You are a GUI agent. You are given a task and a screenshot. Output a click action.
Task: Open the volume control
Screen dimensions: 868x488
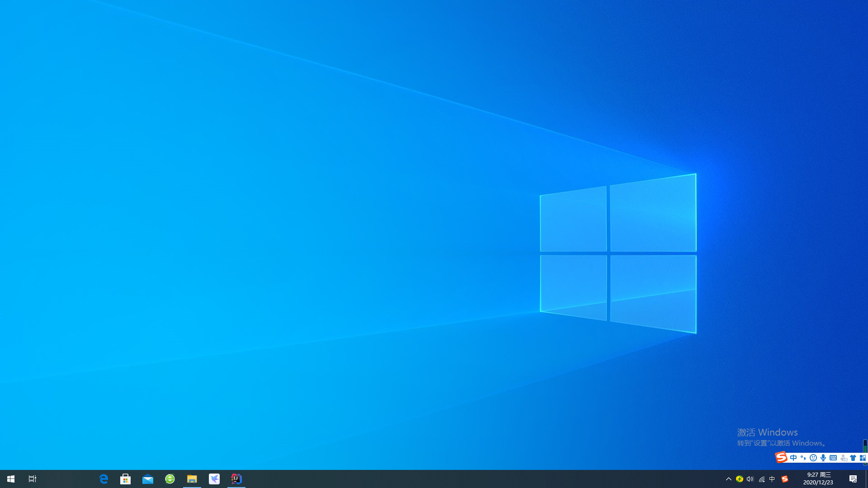click(750, 479)
